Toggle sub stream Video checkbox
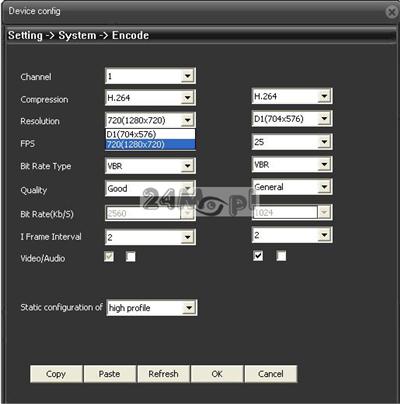 coord(258,256)
